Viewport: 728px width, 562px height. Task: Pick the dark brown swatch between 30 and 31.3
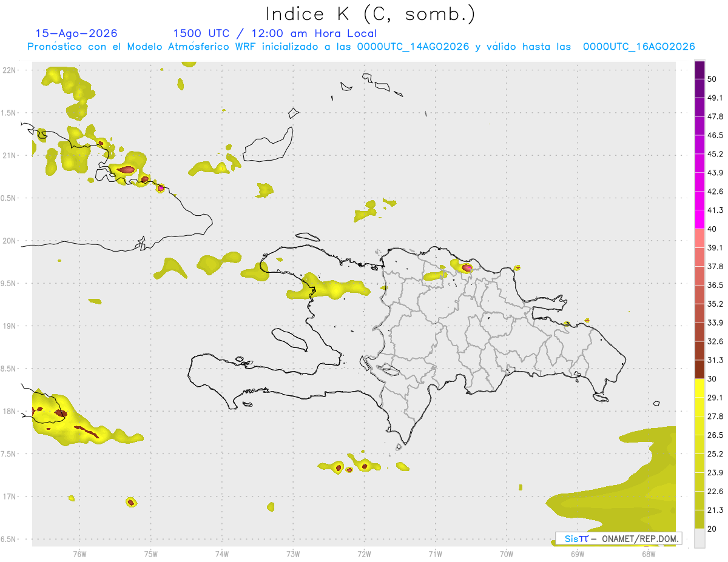tap(699, 369)
